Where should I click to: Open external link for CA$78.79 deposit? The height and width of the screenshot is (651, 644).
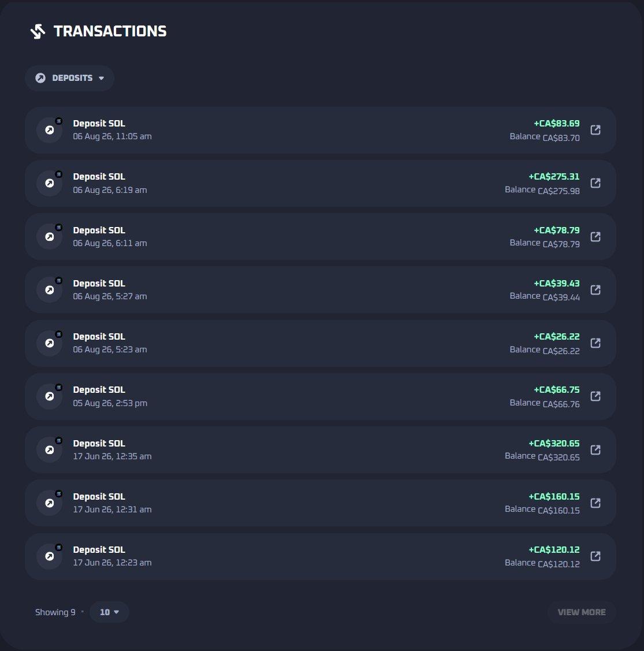[x=595, y=237]
